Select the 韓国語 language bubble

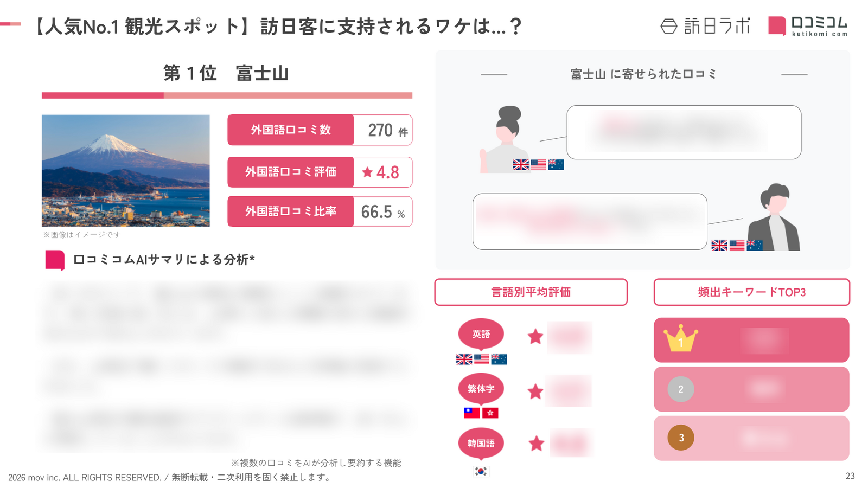click(x=481, y=443)
